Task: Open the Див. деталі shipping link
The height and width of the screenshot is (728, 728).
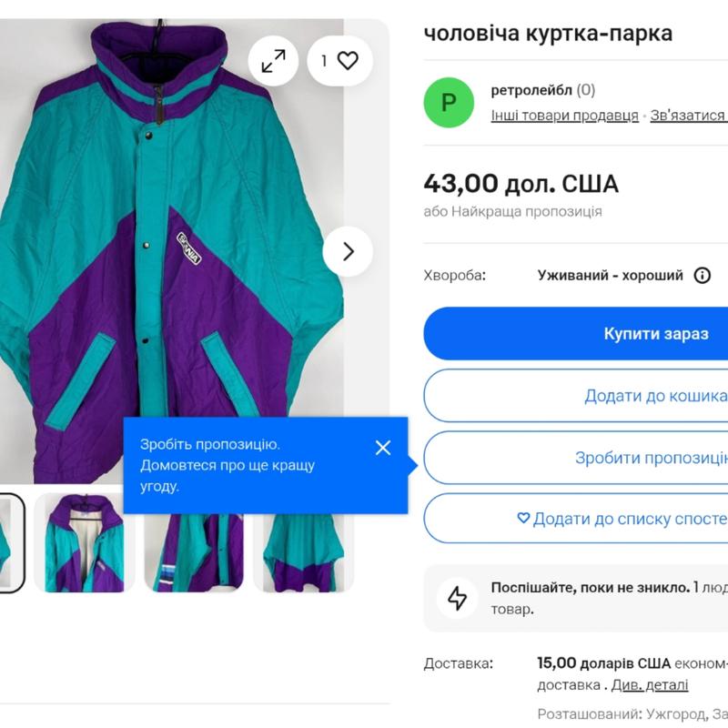Action: coord(650,685)
